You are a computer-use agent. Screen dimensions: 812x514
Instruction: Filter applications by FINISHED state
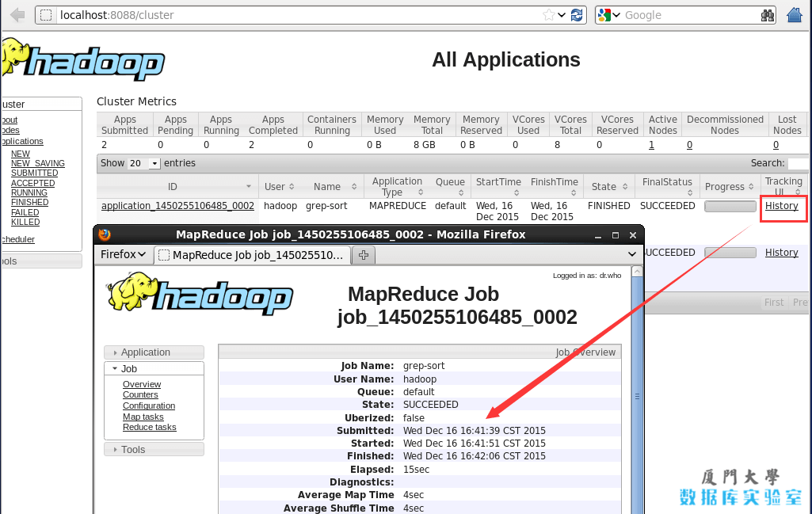[29, 203]
